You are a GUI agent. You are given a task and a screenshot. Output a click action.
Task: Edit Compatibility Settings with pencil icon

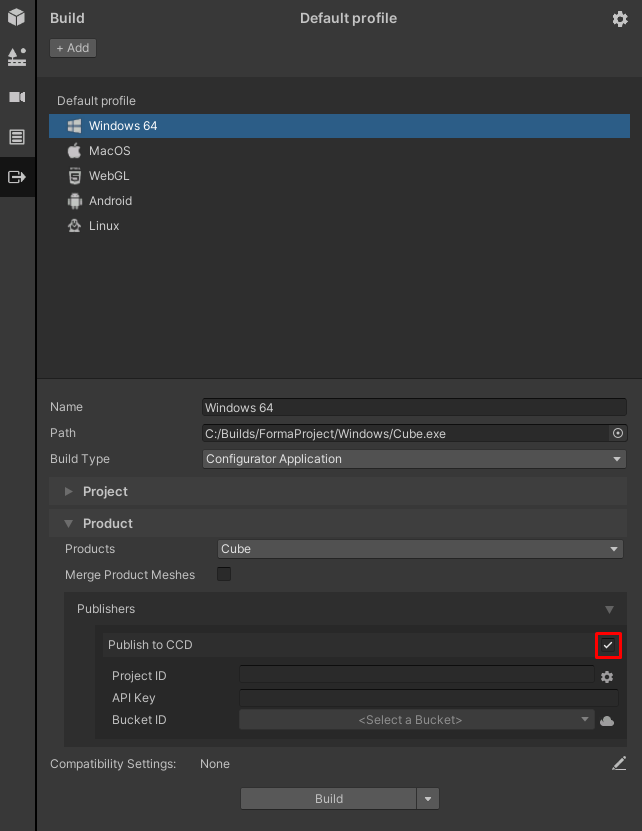[x=619, y=764]
